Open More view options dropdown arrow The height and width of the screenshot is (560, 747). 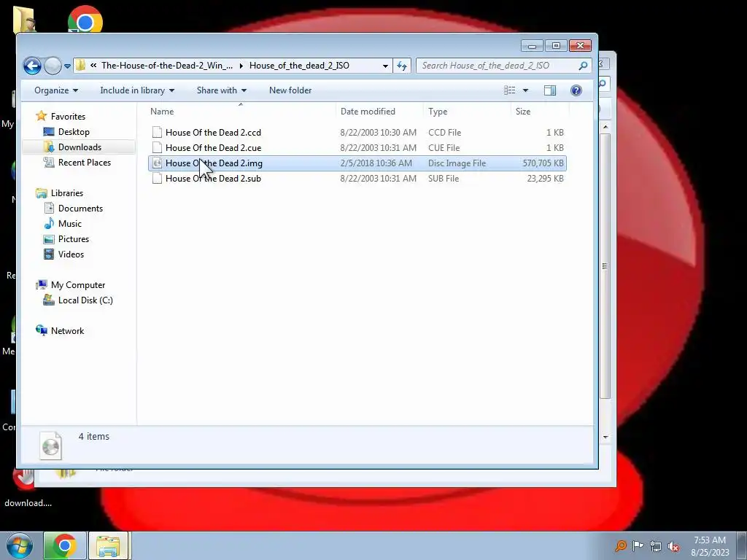tap(525, 90)
